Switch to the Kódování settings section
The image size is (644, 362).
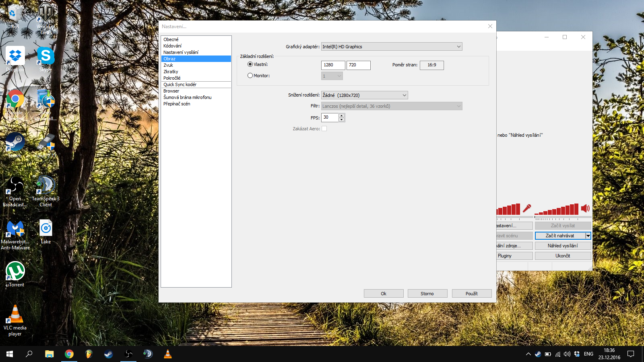click(172, 46)
